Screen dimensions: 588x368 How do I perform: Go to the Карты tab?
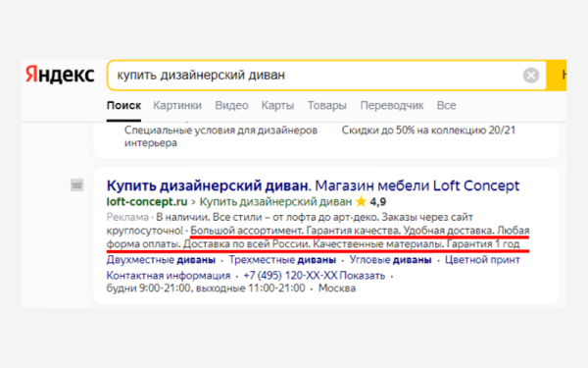pos(277,106)
